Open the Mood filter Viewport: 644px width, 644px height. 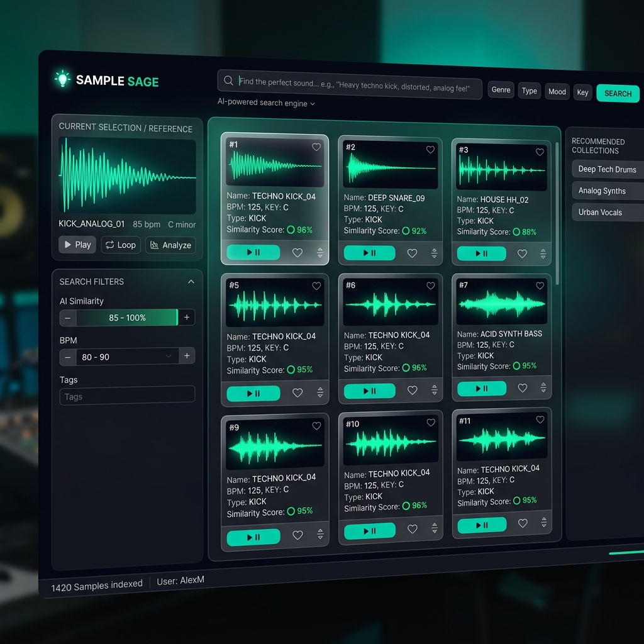tap(557, 92)
